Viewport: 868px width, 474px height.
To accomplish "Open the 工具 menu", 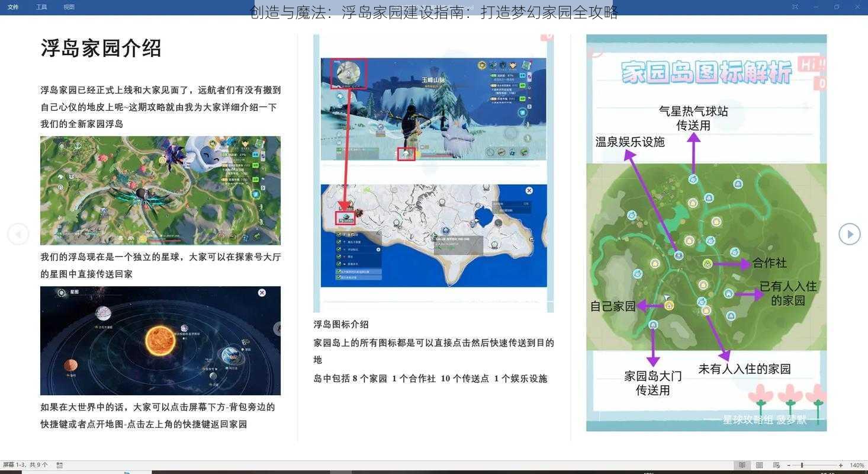I will click(x=41, y=7).
